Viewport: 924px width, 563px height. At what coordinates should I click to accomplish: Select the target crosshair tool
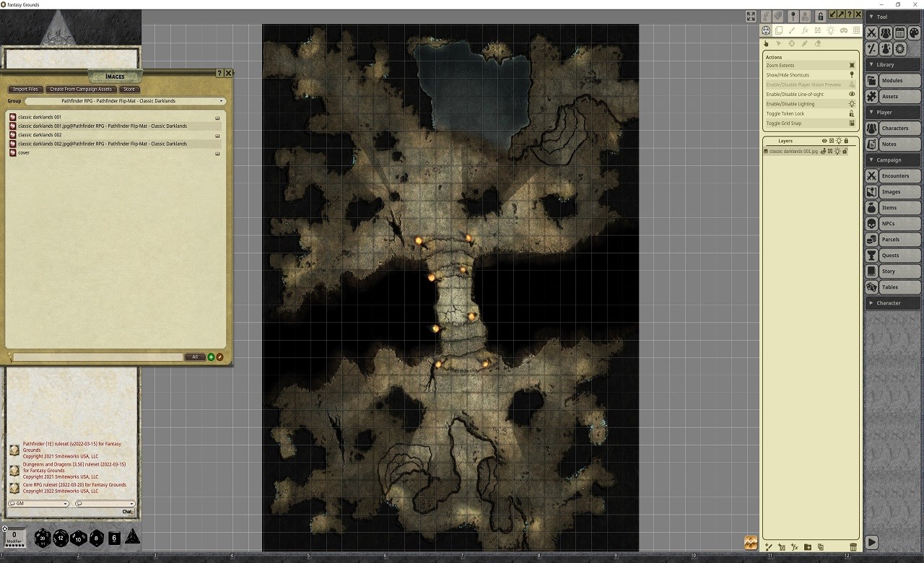pyautogui.click(x=792, y=43)
